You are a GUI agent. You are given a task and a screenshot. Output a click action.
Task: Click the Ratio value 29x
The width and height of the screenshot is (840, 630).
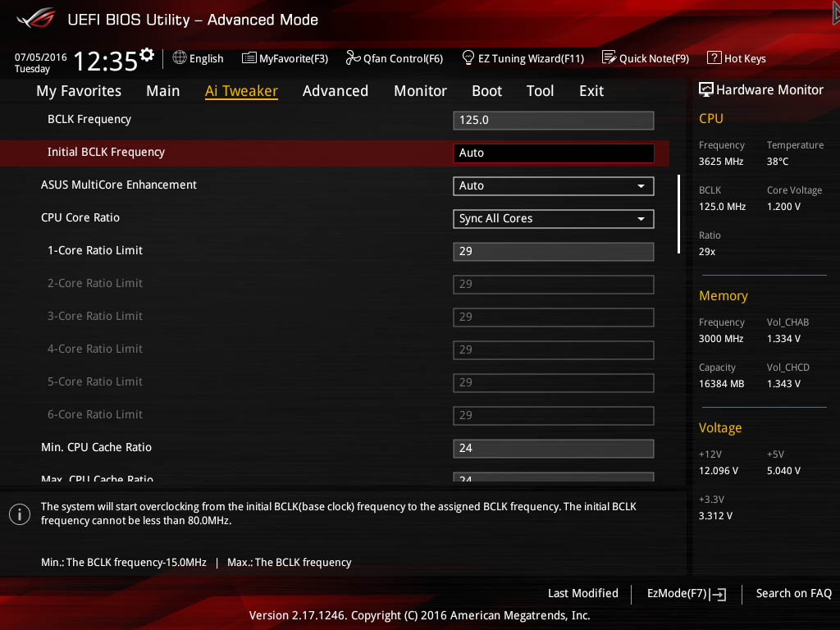[x=707, y=251]
